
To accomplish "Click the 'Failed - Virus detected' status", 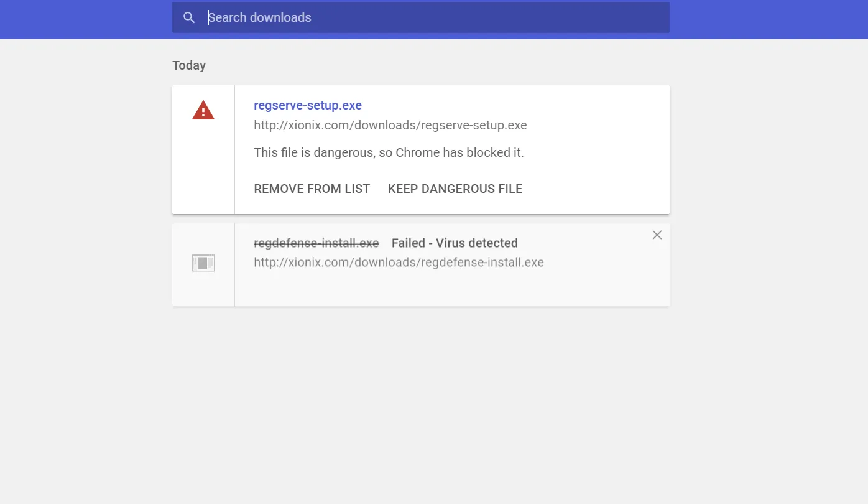I will pos(455,243).
